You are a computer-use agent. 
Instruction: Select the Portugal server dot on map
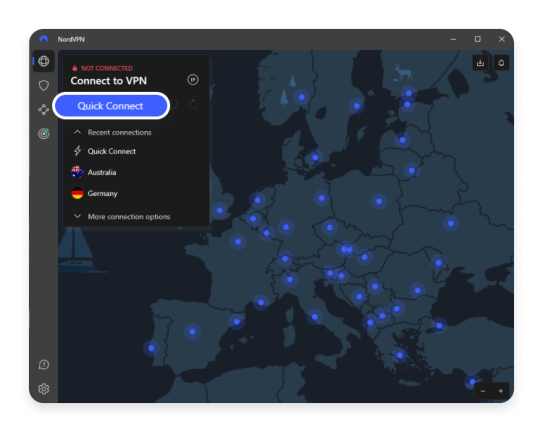point(151,348)
